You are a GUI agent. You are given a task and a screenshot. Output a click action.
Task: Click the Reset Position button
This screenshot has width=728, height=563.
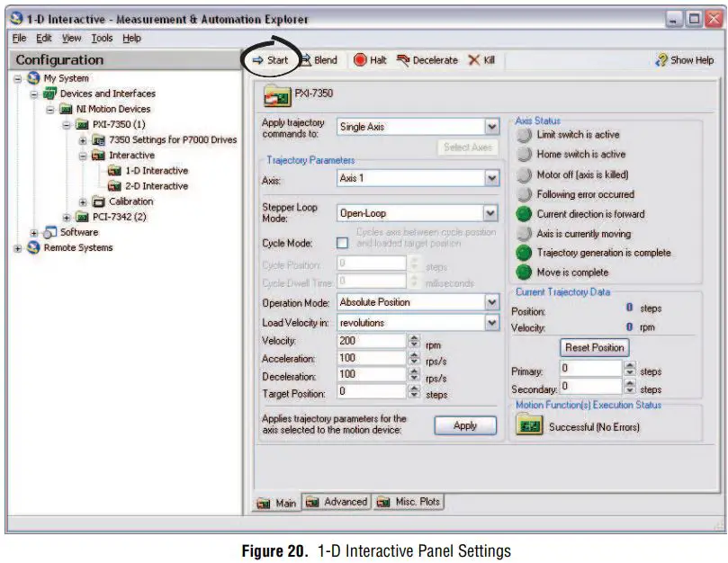595,347
